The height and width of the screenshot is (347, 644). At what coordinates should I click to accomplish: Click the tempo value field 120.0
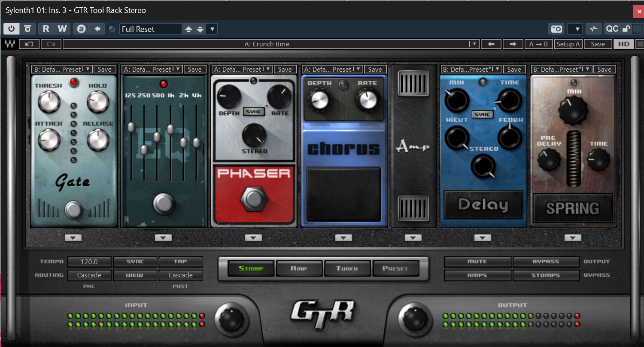(89, 262)
